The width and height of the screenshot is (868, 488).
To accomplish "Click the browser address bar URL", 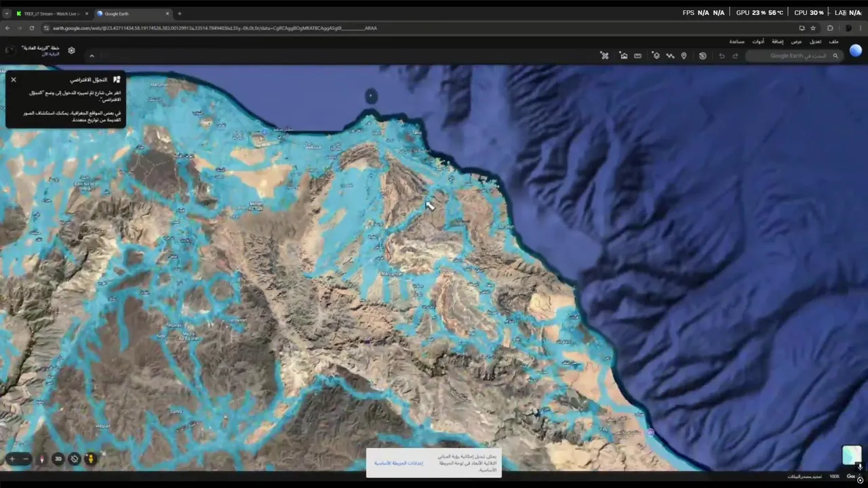I will click(215, 28).
